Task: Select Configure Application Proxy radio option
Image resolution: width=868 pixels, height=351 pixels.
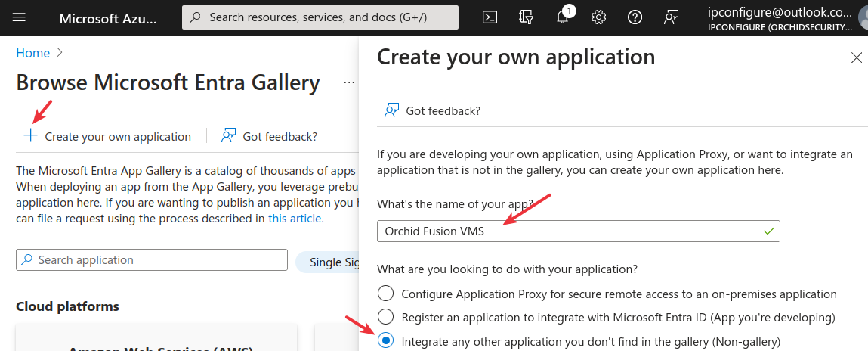Action: click(385, 294)
